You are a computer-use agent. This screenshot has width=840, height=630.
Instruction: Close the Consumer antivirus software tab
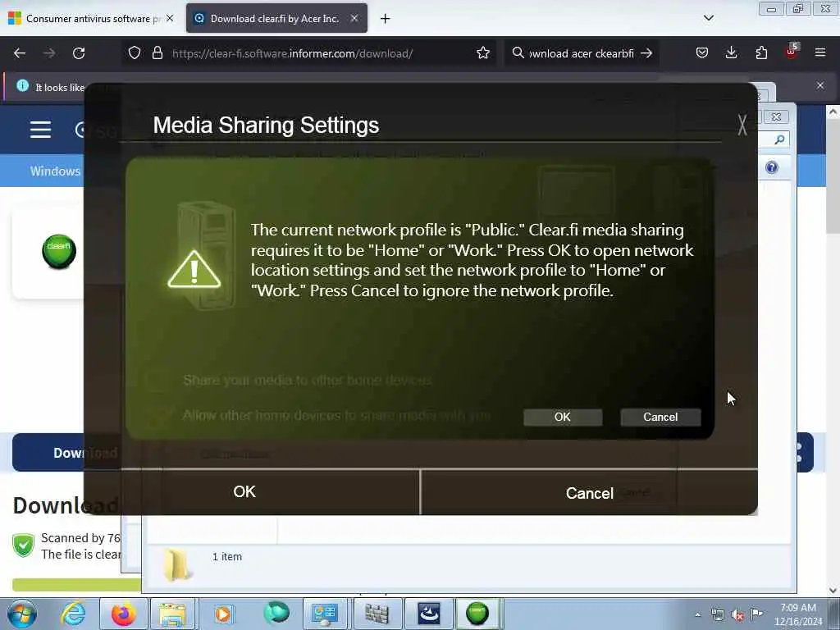coord(170,18)
